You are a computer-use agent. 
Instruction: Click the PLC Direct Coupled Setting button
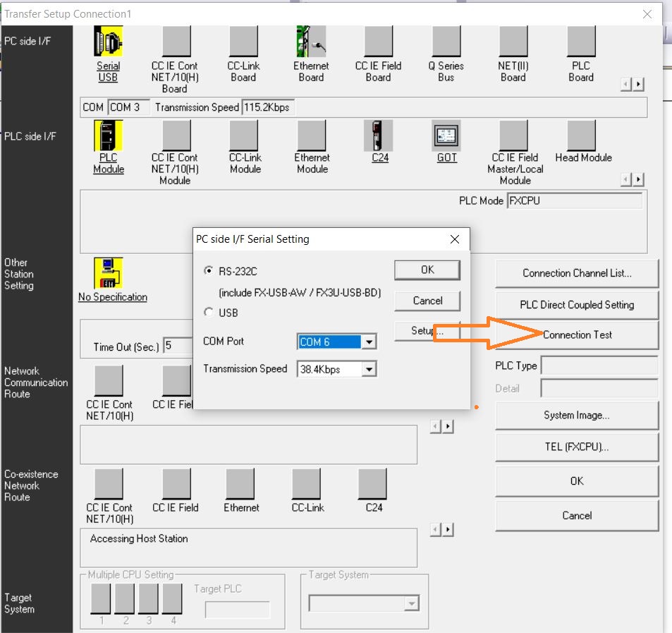(577, 305)
